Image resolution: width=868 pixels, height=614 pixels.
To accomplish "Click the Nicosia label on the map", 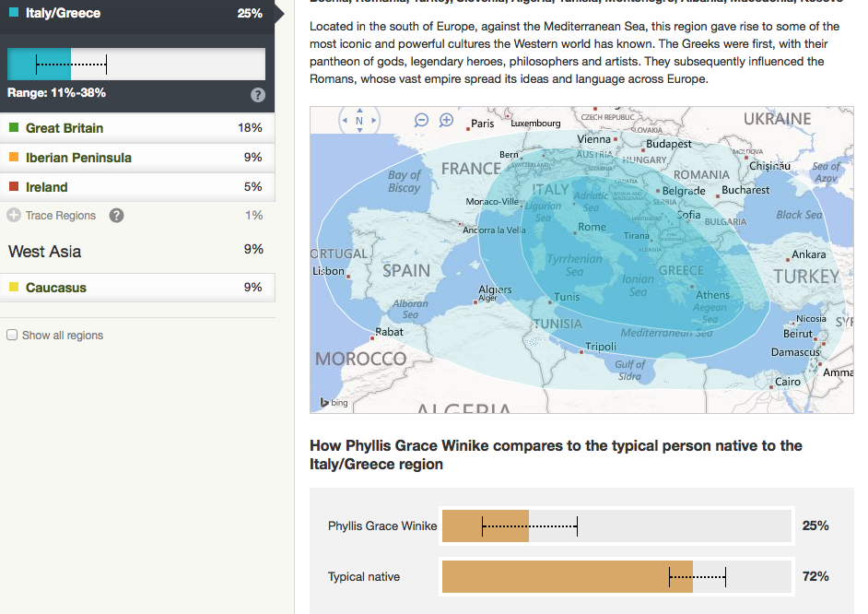I will tap(811, 319).
